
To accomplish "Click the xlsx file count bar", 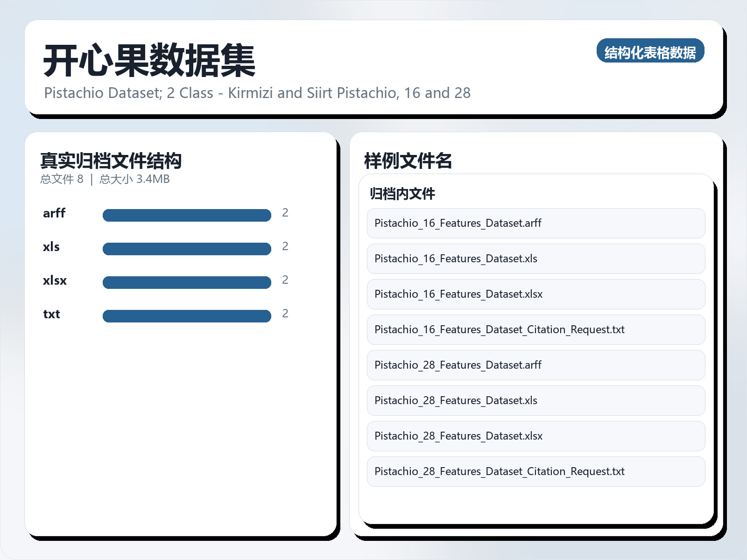I will point(187,282).
